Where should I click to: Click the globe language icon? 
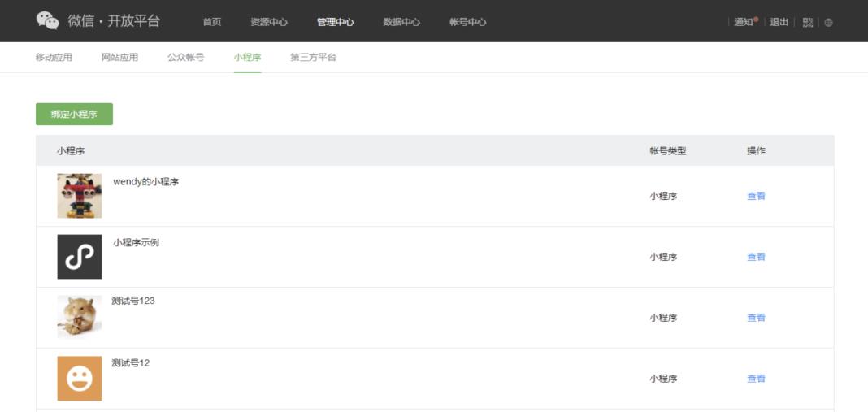[828, 22]
